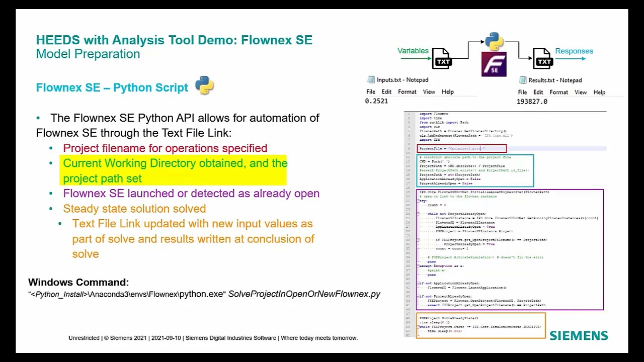
Task: Click the 'time.sleep(0.1)' code line
Action: pos(435,322)
